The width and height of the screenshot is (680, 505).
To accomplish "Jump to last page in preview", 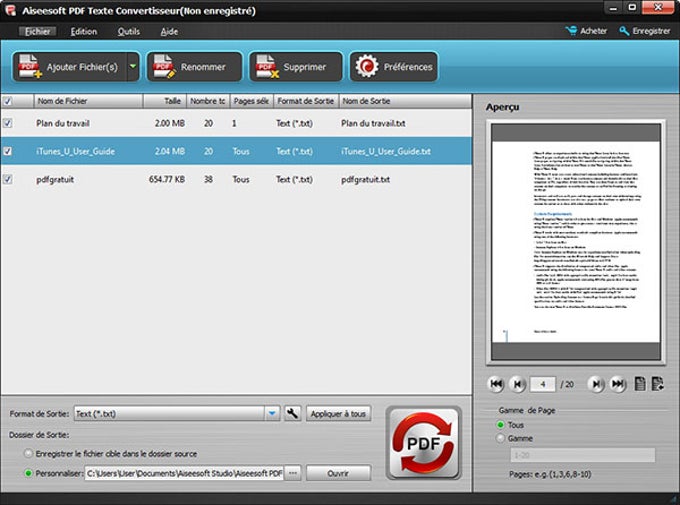I will pyautogui.click(x=618, y=384).
